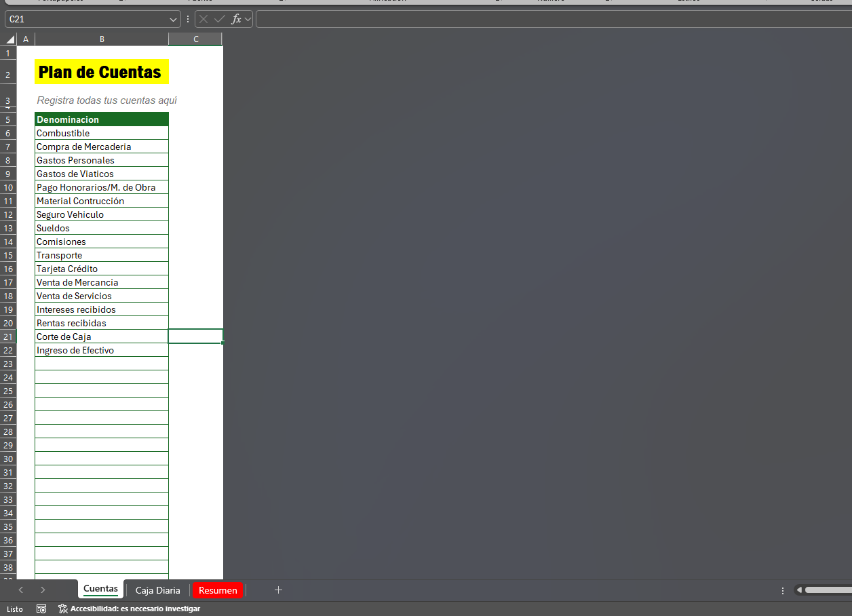Select the 'Tarjeta Crédito' cell
This screenshot has width=852, height=616.
102,269
